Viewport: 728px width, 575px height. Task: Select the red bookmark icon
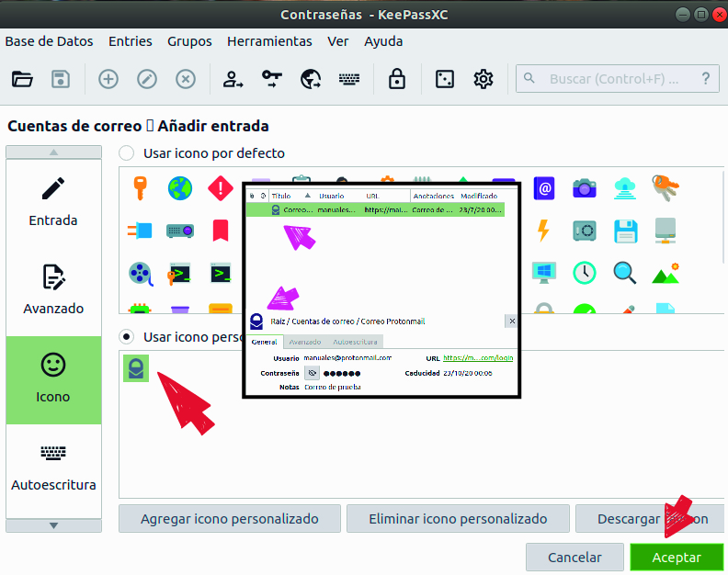click(x=221, y=231)
